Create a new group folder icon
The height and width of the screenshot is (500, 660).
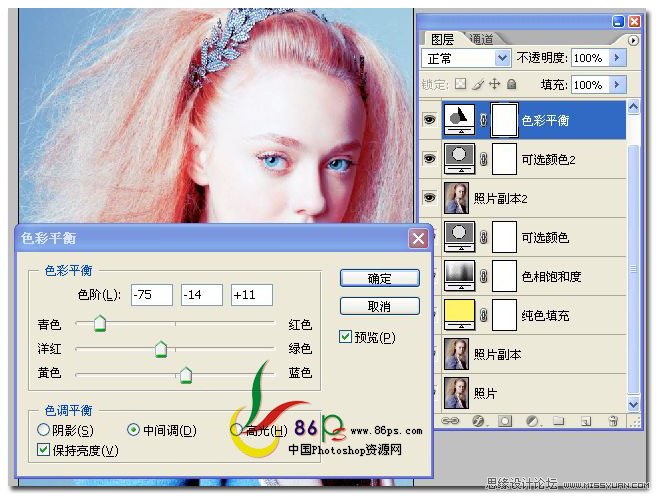(x=559, y=420)
